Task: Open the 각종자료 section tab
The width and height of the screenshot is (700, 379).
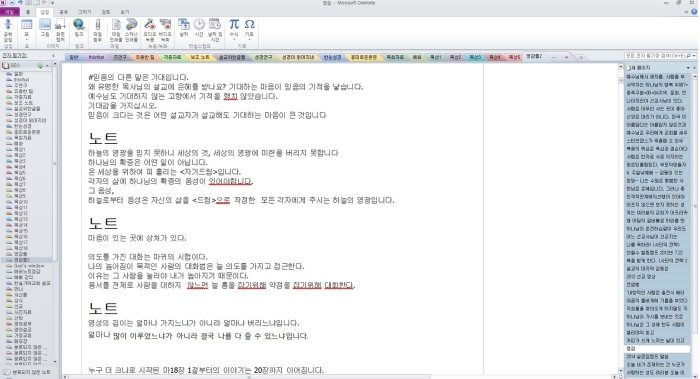Action: (x=172, y=57)
